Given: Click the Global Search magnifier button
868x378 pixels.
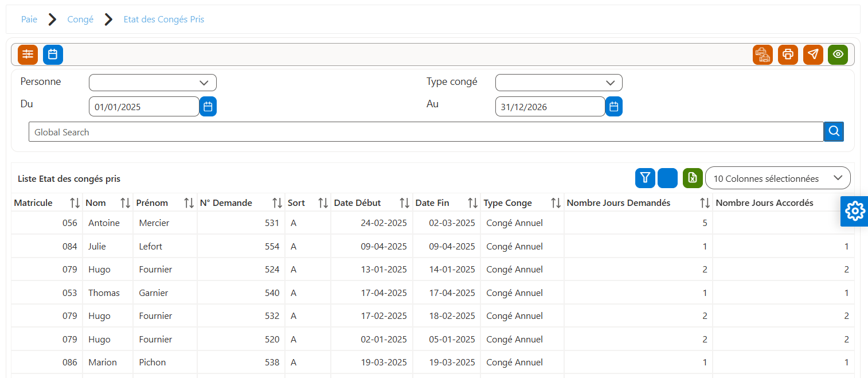Looking at the screenshot, I should [834, 132].
